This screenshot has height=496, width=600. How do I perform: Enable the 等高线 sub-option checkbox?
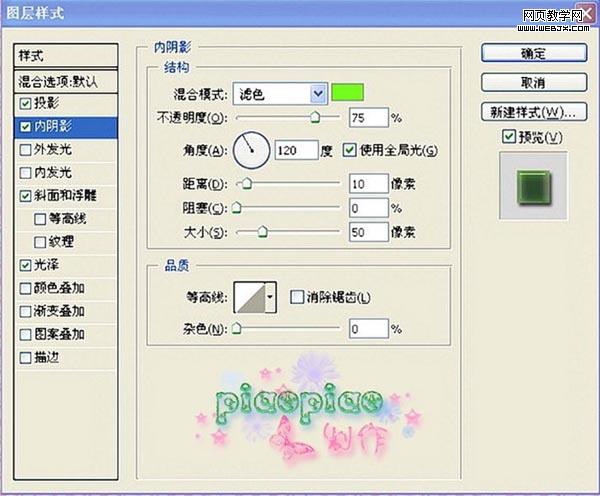coord(40,219)
